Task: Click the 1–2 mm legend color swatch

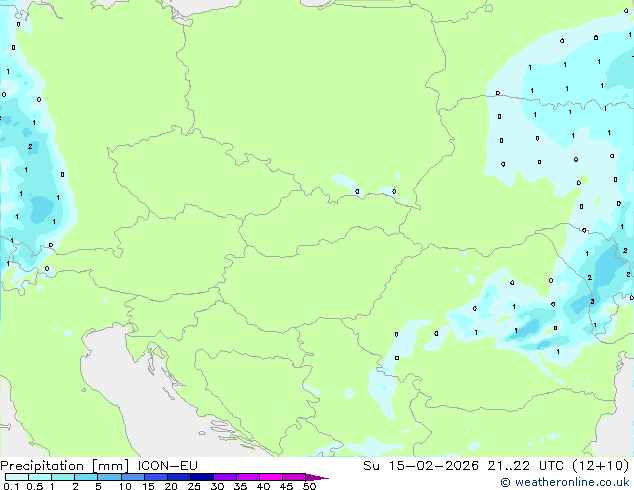Action: (63, 477)
